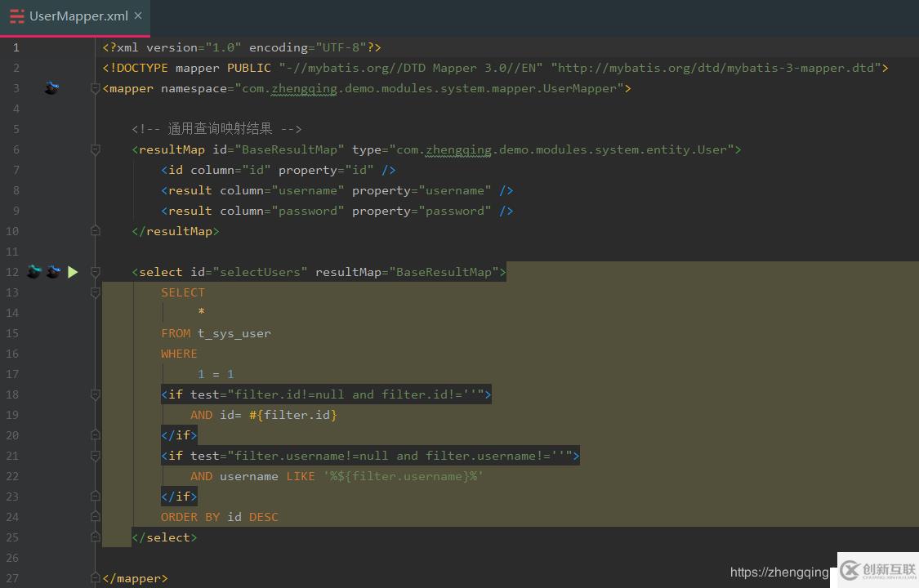
Task: Collapse the BaseResultMap resultMap block
Action: coord(95,149)
